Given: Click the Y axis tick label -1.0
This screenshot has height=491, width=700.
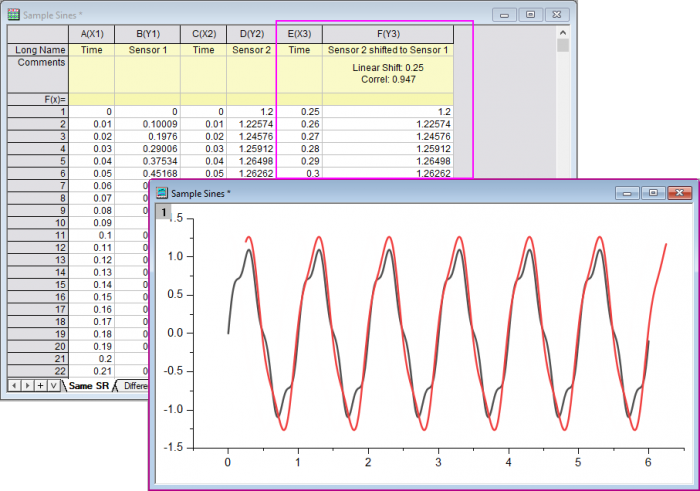Looking at the screenshot, I should [x=173, y=409].
